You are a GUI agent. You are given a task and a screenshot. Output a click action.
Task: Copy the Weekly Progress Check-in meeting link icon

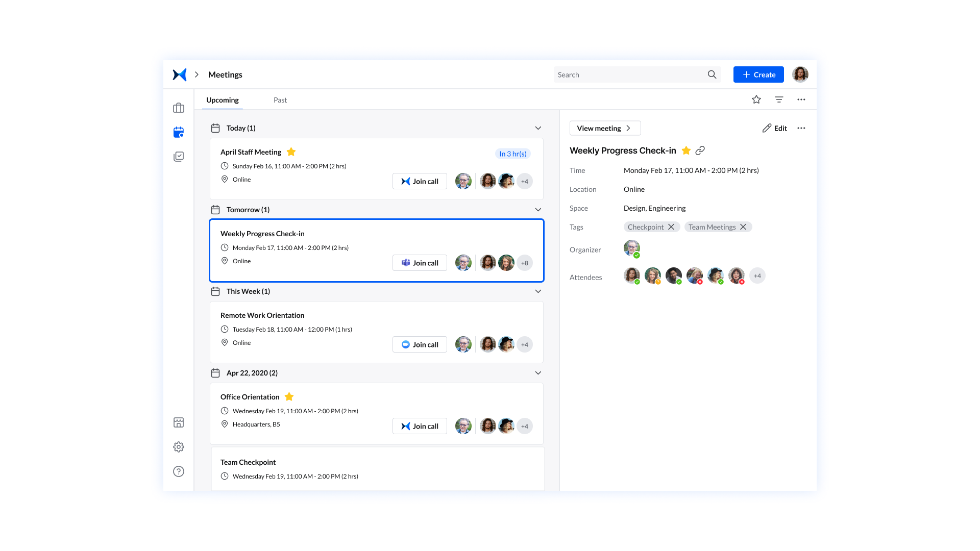[x=700, y=151]
